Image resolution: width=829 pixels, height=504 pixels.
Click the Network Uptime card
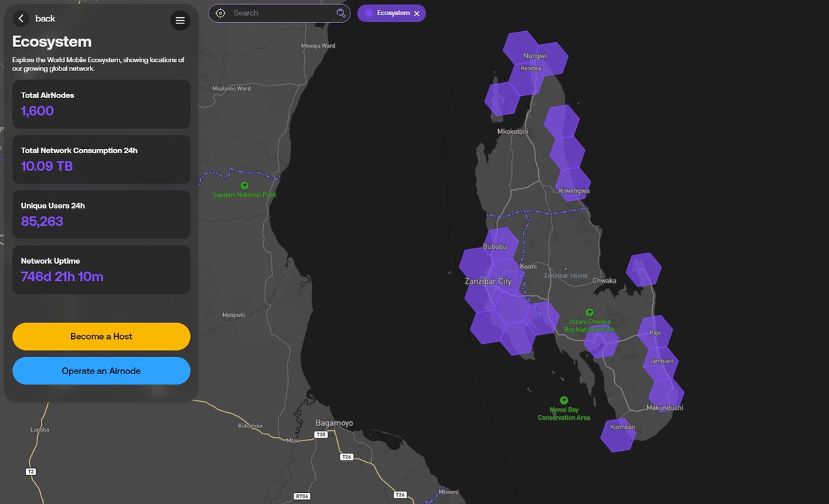102,270
